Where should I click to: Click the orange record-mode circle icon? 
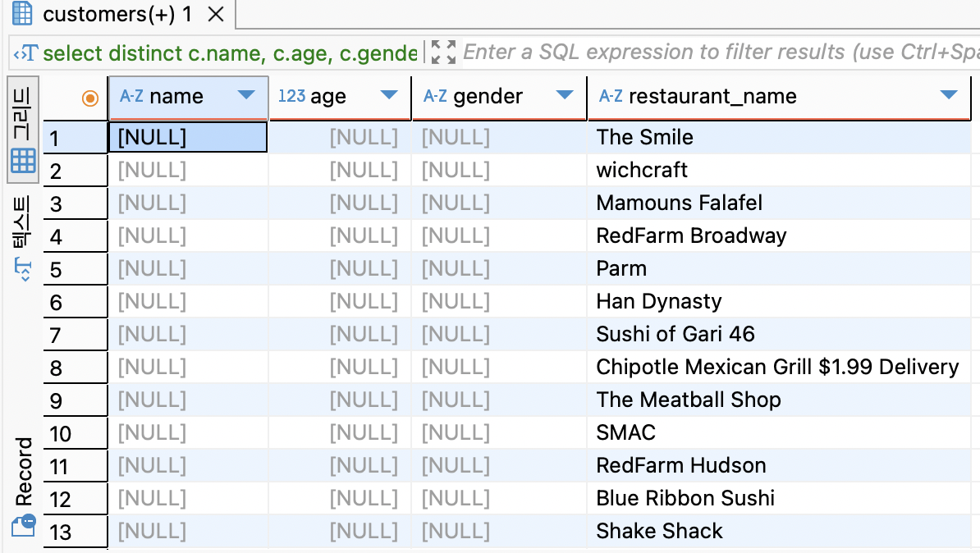(90, 98)
